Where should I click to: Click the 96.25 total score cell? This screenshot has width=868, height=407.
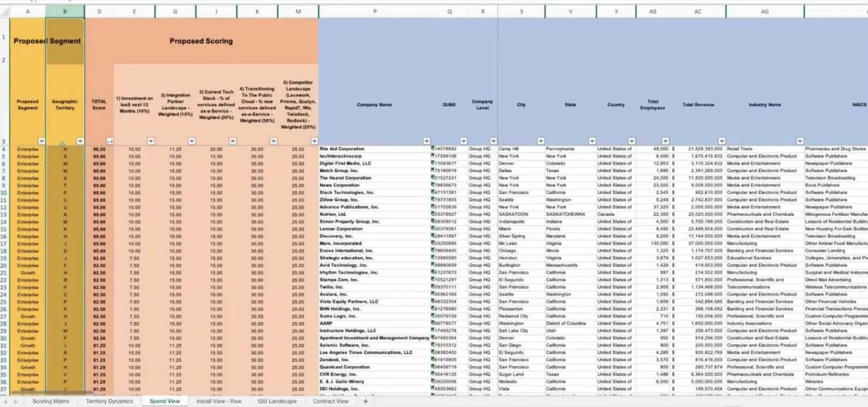click(99, 149)
